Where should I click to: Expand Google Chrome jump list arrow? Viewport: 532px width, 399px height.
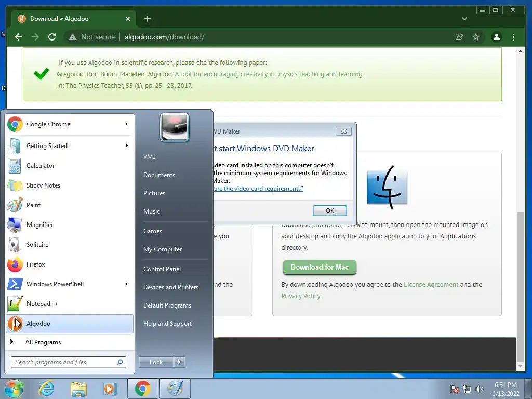click(127, 124)
